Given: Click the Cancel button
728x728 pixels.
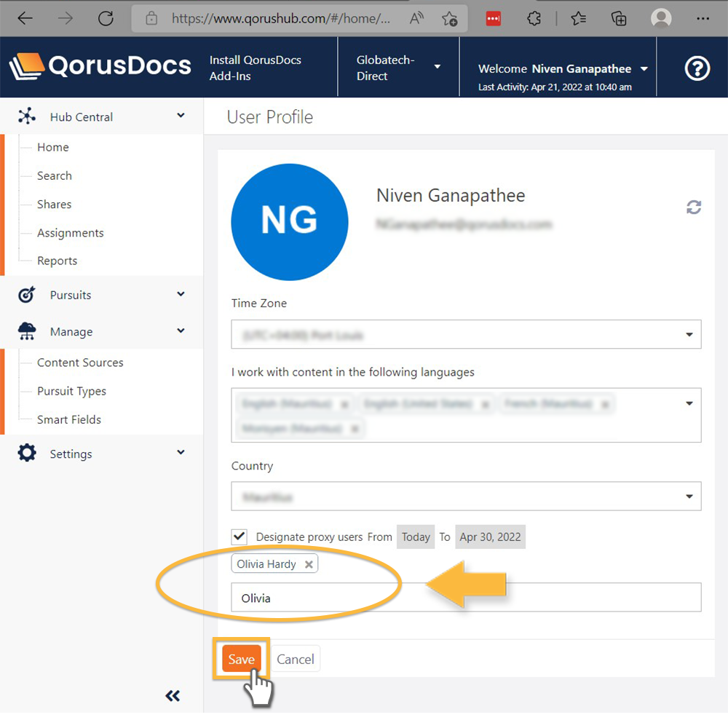Looking at the screenshot, I should click(x=296, y=660).
